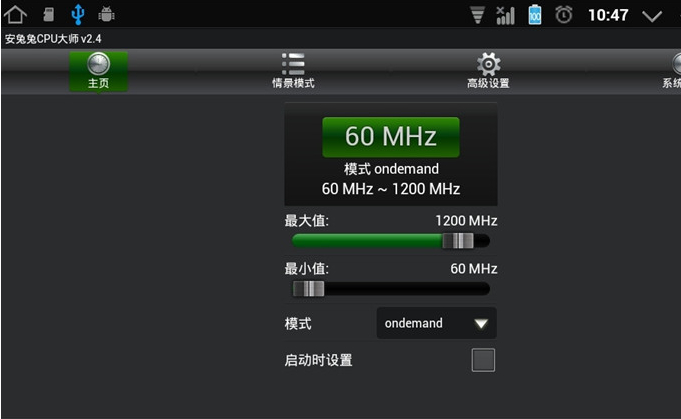Open the partly visible 系统 tab
Screen dimensions: 681x419
pos(671,71)
